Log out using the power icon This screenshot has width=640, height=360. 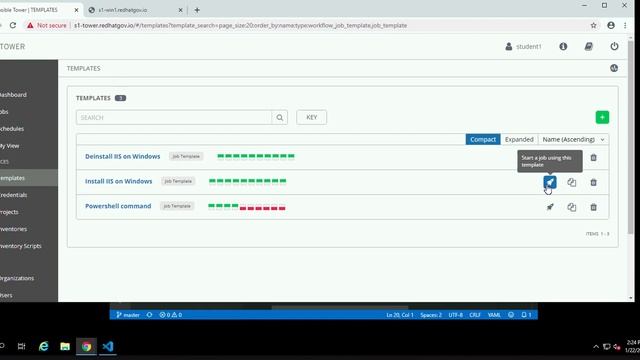pyautogui.click(x=614, y=47)
